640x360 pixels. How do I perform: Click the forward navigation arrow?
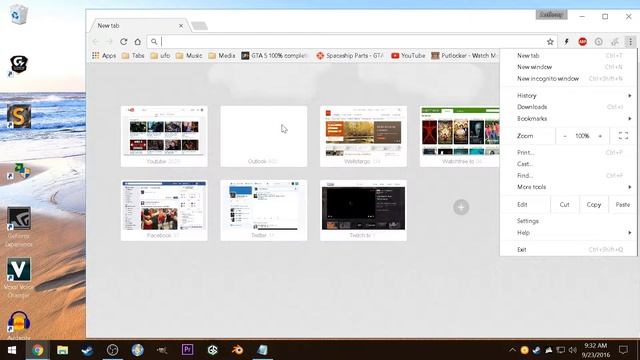[x=109, y=42]
